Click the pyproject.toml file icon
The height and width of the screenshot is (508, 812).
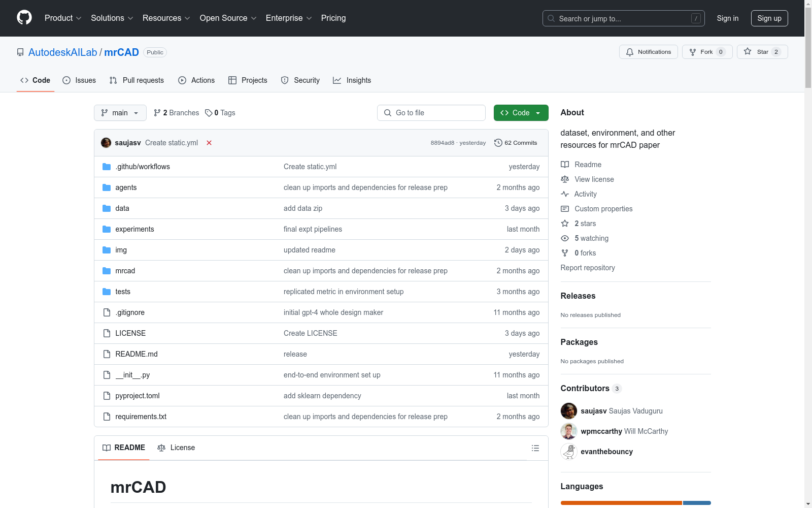click(107, 396)
